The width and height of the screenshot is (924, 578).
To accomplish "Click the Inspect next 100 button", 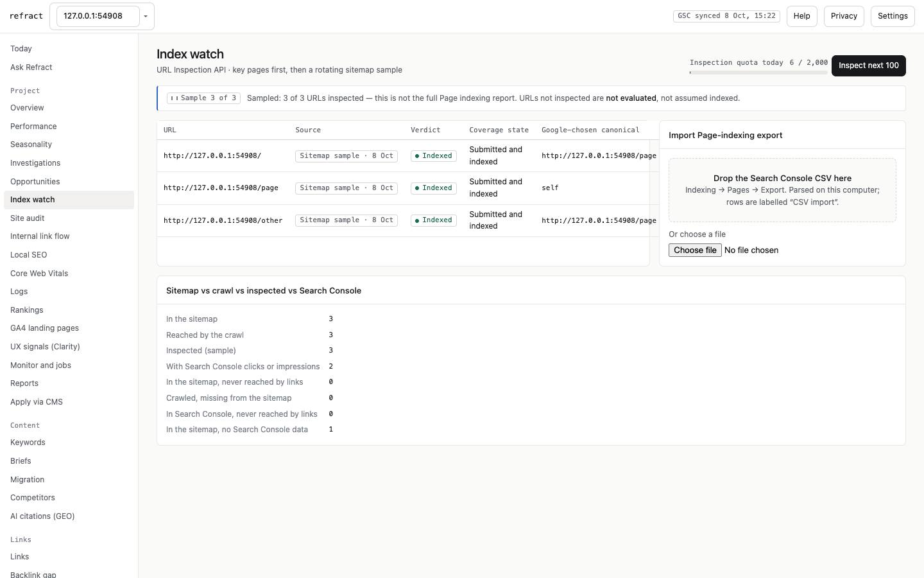I will coord(868,66).
